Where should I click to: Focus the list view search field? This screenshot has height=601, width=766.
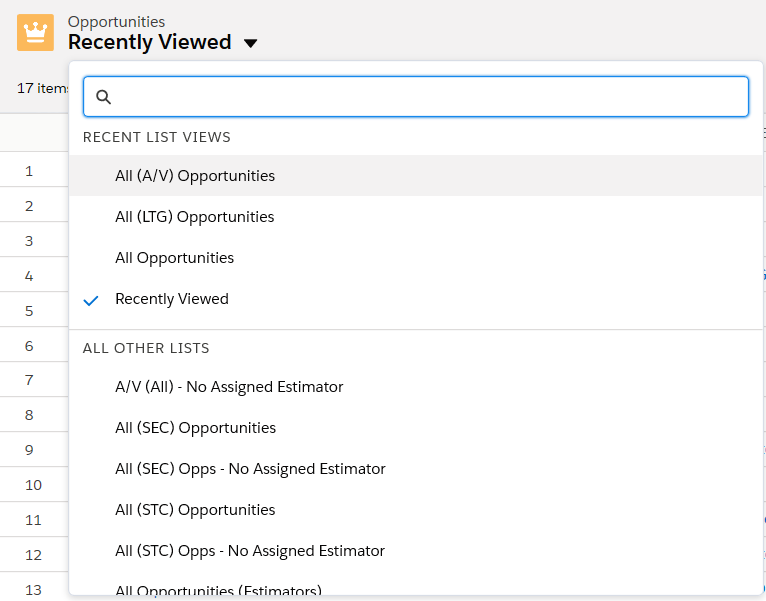(x=430, y=97)
